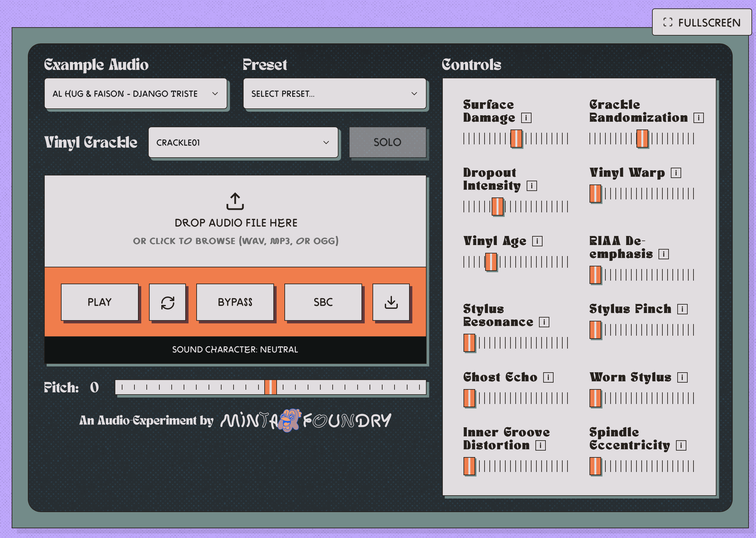Show info for Spindle Eccentricity
The height and width of the screenshot is (538, 756).
[681, 445]
